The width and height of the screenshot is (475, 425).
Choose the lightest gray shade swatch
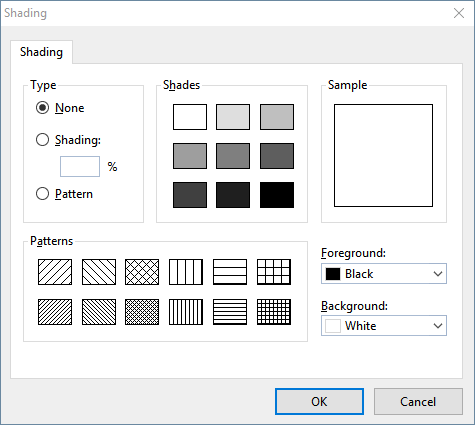point(233,117)
